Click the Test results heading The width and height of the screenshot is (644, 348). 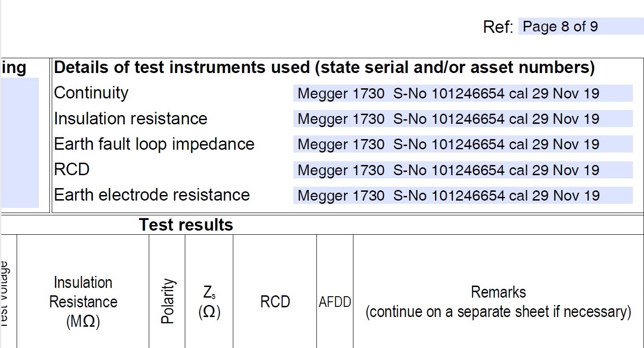(x=186, y=225)
